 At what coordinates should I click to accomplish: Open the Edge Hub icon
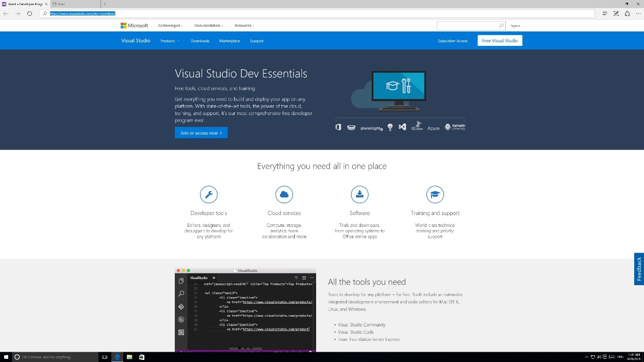point(605,13)
